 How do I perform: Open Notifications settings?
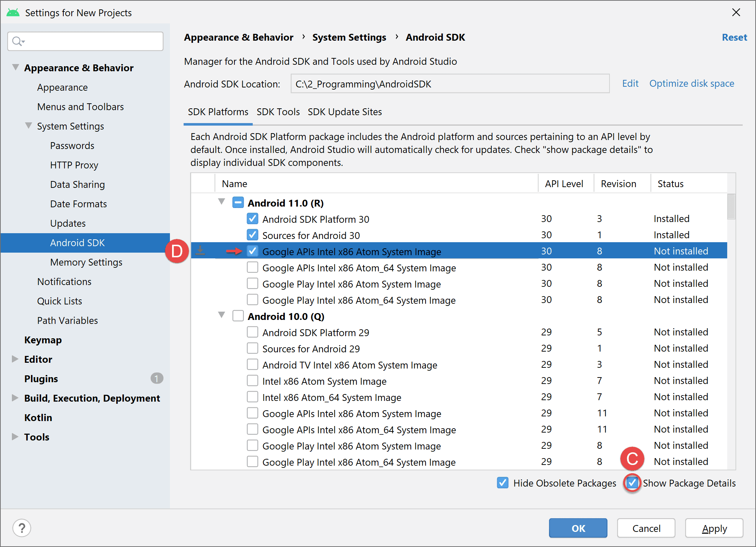(x=64, y=282)
